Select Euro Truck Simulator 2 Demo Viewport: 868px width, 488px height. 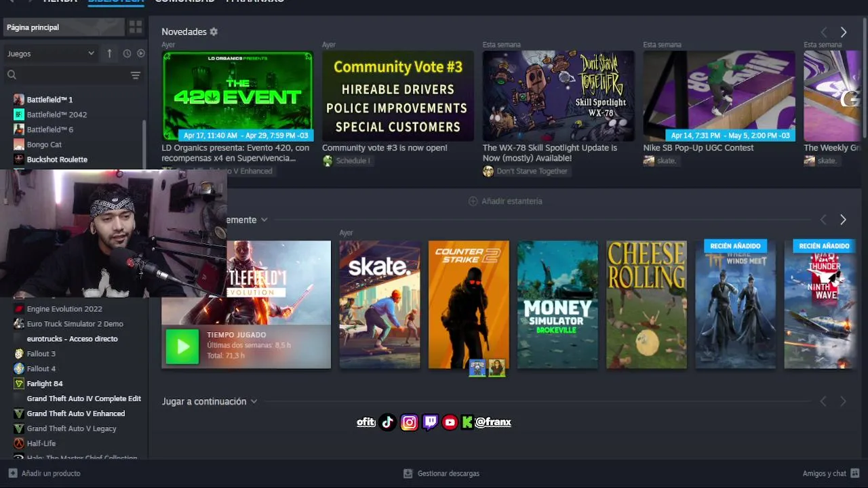point(73,324)
